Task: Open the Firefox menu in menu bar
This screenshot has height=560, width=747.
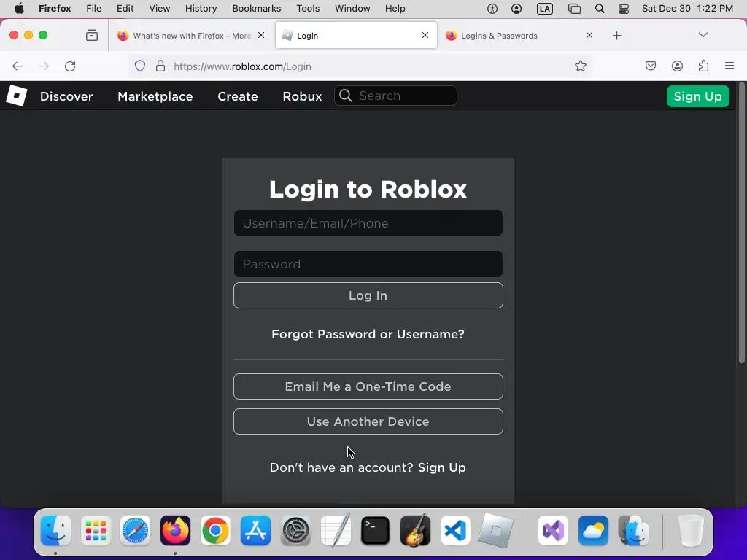Action: [55, 9]
